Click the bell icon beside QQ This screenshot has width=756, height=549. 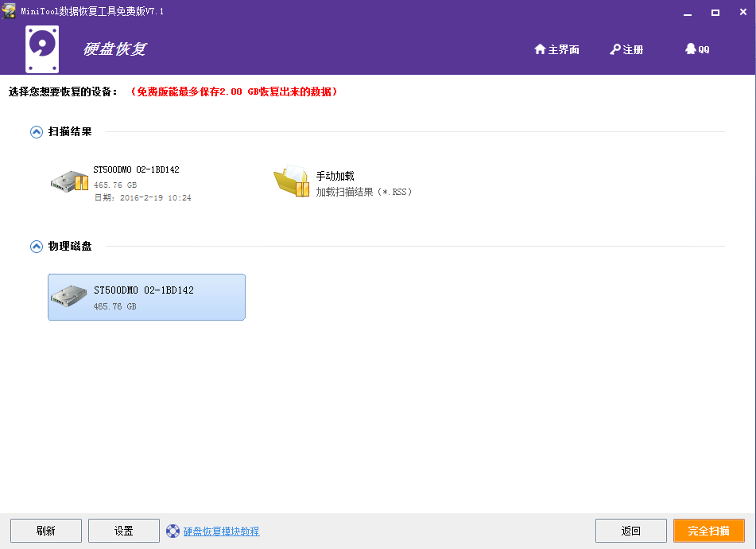691,49
